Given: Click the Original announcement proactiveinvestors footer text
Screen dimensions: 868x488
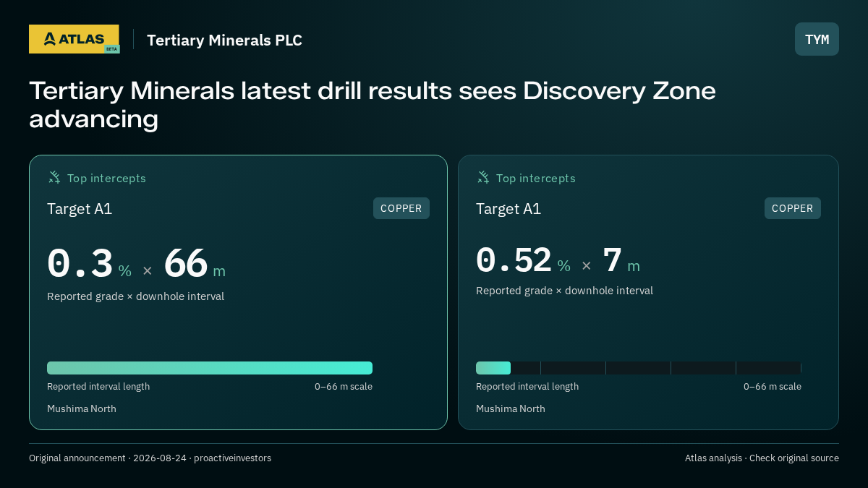Looking at the screenshot, I should [x=150, y=458].
